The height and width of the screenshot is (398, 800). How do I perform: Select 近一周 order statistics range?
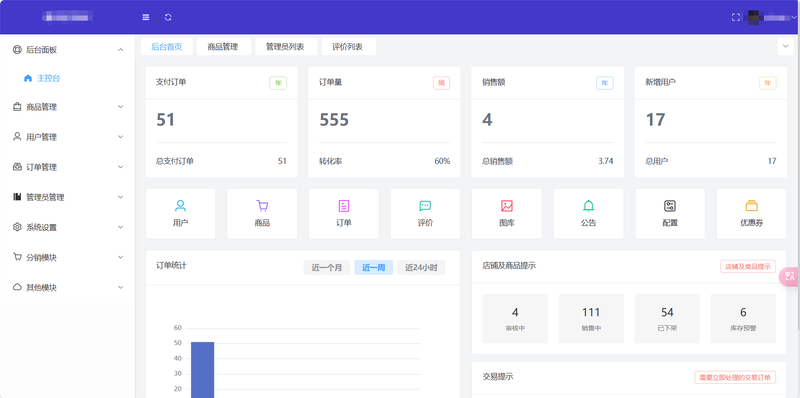(x=373, y=267)
